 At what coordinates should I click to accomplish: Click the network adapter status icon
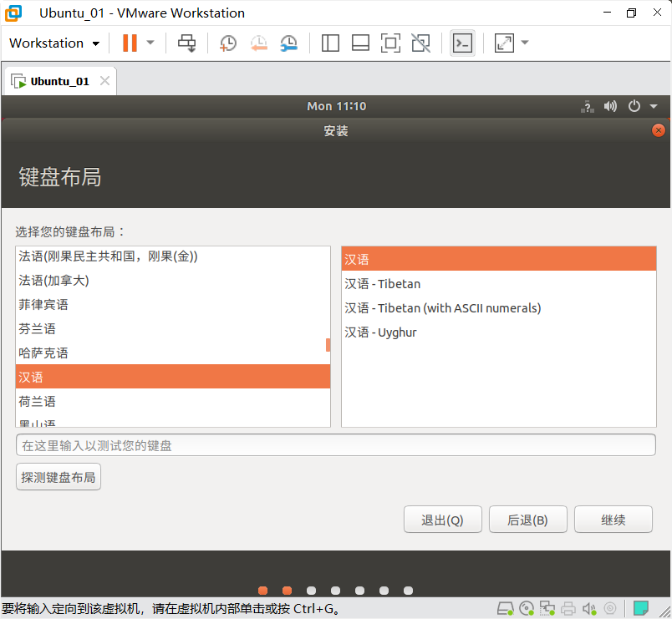click(547, 608)
